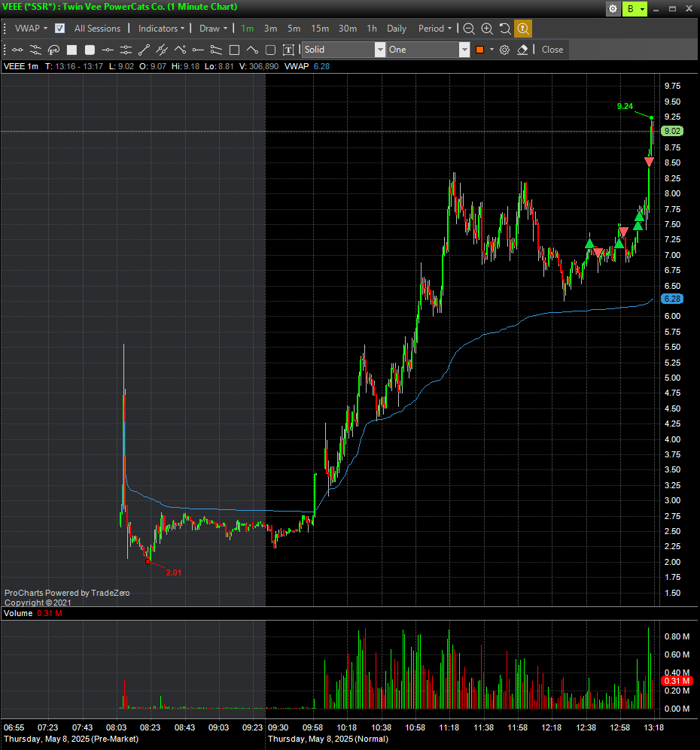The height and width of the screenshot is (750, 700).
Task: Click the 0.31 M volume axis label
Action: (677, 681)
